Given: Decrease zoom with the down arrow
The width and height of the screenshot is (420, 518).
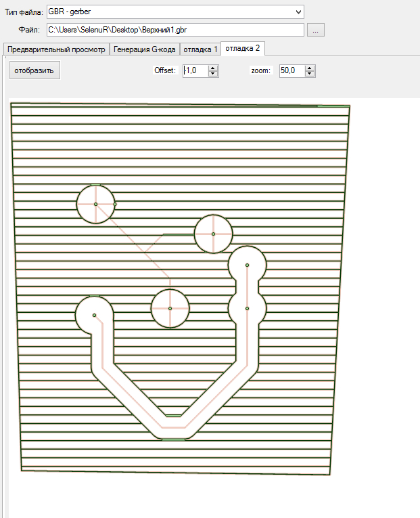Looking at the screenshot, I should click(x=310, y=74).
